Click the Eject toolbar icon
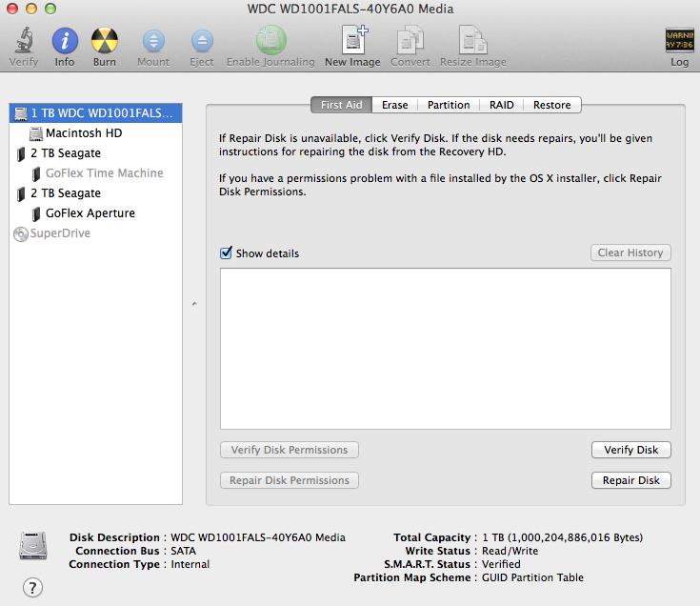The height and width of the screenshot is (606, 700). [202, 41]
